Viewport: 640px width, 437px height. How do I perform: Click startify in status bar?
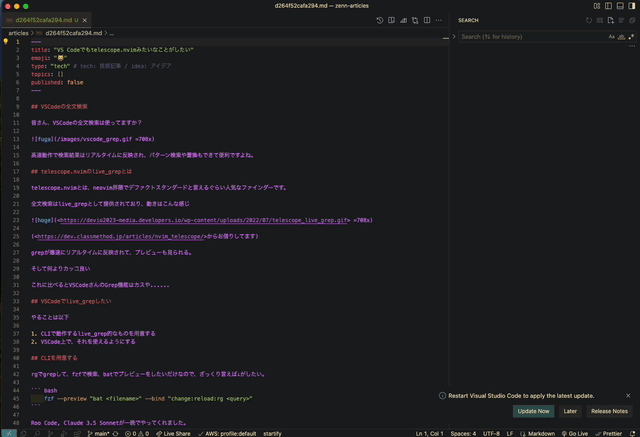pyautogui.click(x=272, y=433)
